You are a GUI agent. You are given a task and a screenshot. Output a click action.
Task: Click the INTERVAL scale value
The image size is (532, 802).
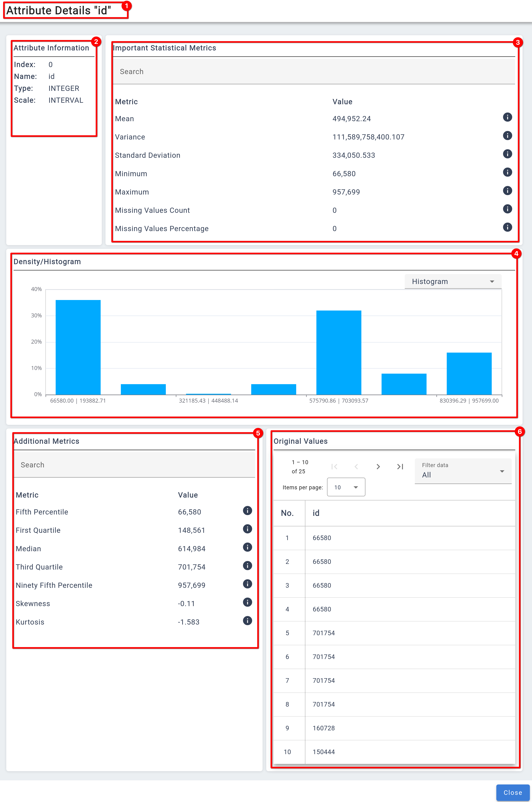click(x=66, y=100)
